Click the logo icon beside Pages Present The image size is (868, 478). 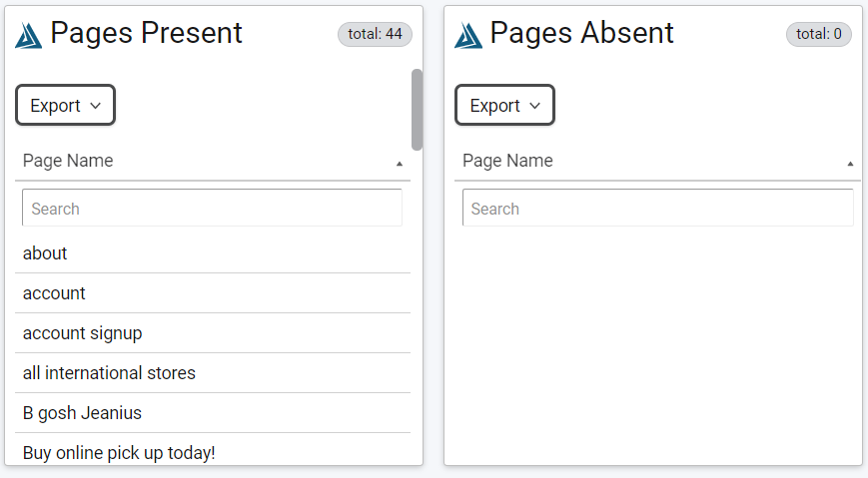[x=28, y=35]
